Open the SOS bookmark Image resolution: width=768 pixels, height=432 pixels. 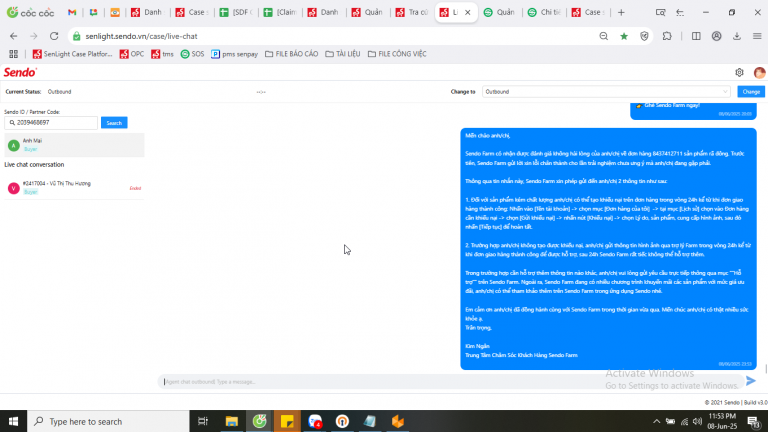(192, 54)
